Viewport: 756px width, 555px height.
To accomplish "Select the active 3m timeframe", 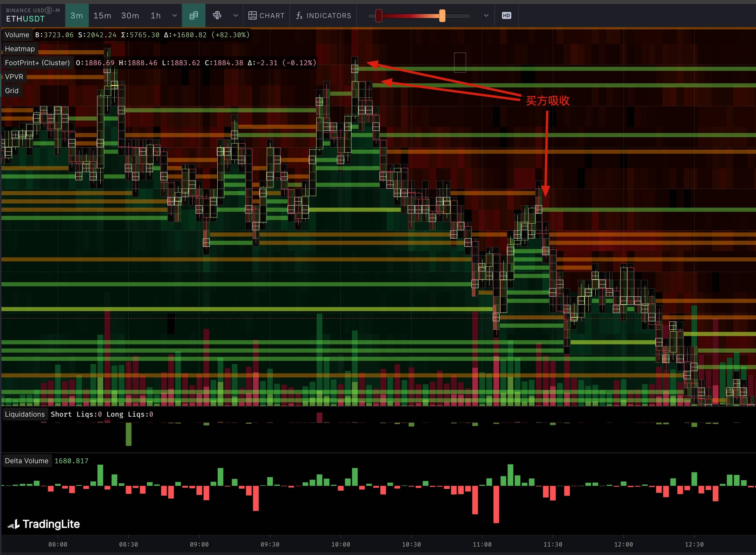I will pos(77,15).
